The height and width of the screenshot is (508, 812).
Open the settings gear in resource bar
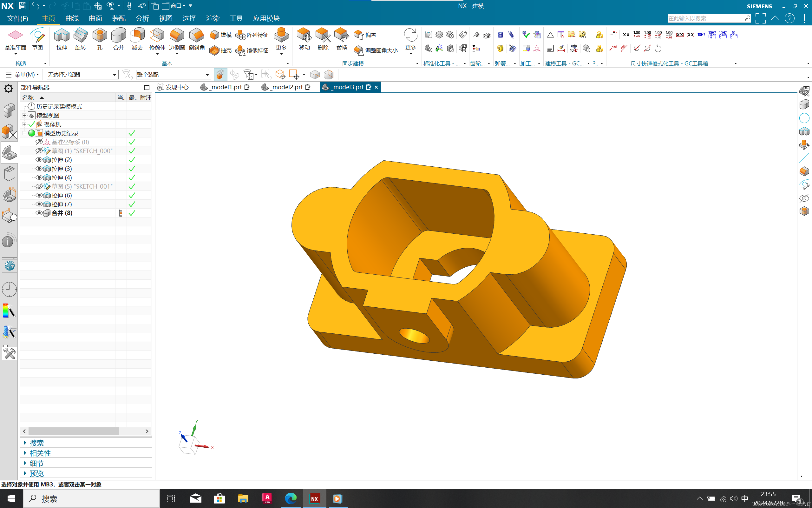click(8, 89)
